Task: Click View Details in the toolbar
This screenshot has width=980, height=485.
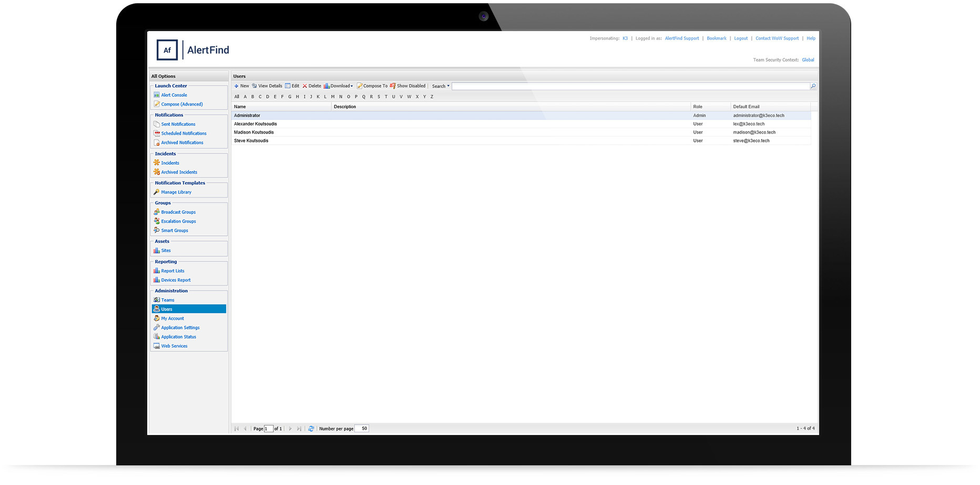Action: pyautogui.click(x=267, y=86)
